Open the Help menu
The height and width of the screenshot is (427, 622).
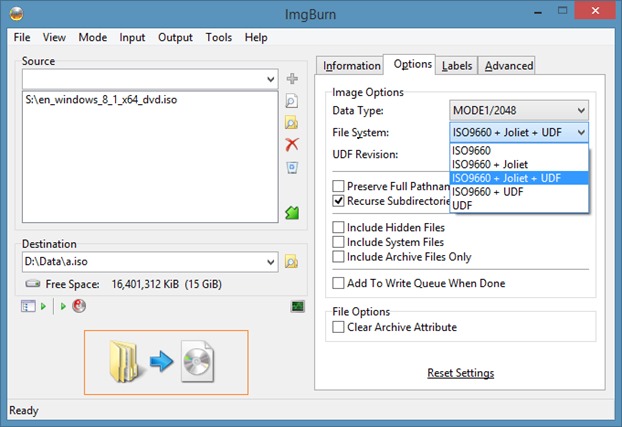(256, 37)
